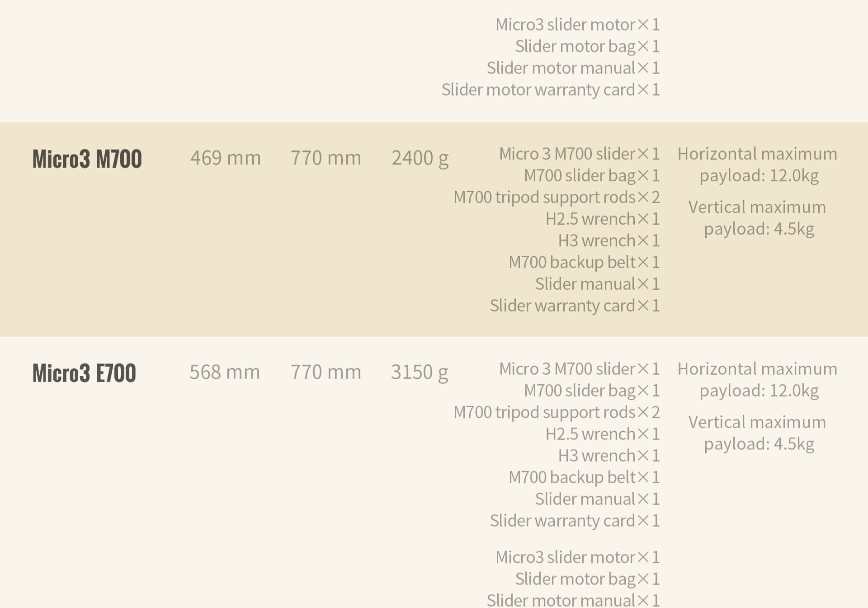The image size is (868, 608).
Task: Click 'M700 tripod support rods×2' in M700 row
Action: point(557,197)
